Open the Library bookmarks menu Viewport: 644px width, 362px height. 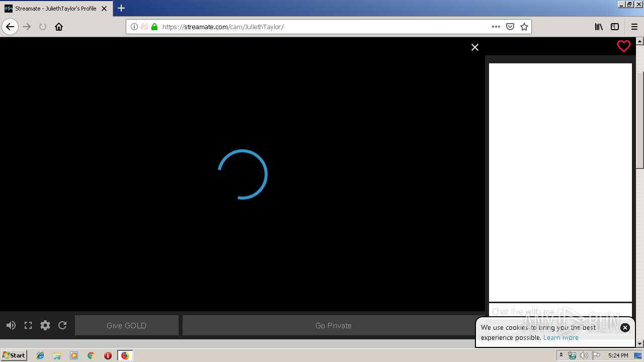[599, 27]
